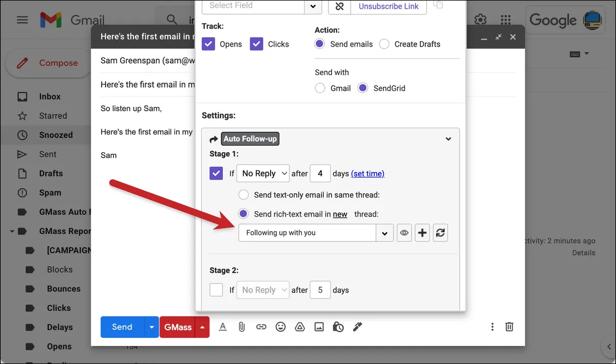Image resolution: width=616 pixels, height=364 pixels.
Task: Uncheck the Clicks tracking checkbox
Action: (257, 44)
